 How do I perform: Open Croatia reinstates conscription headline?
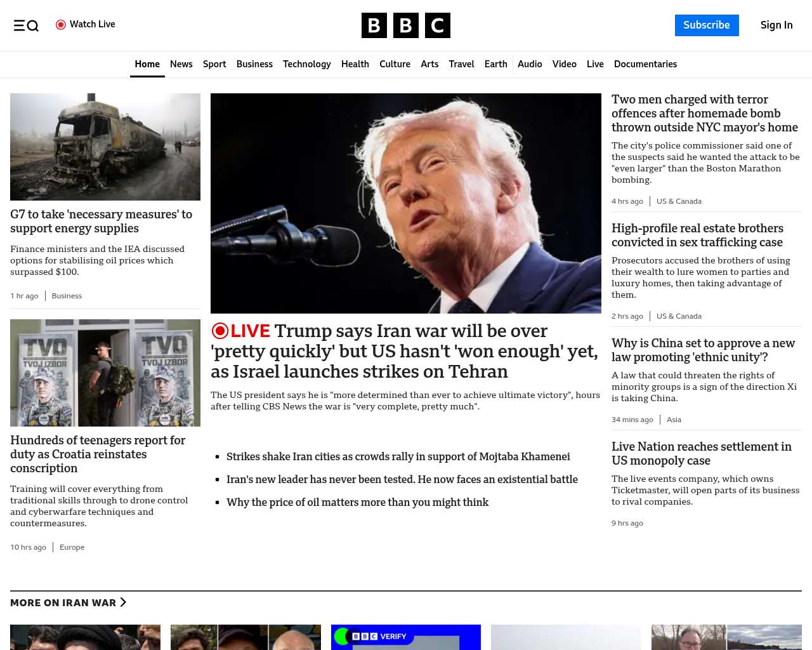click(98, 454)
